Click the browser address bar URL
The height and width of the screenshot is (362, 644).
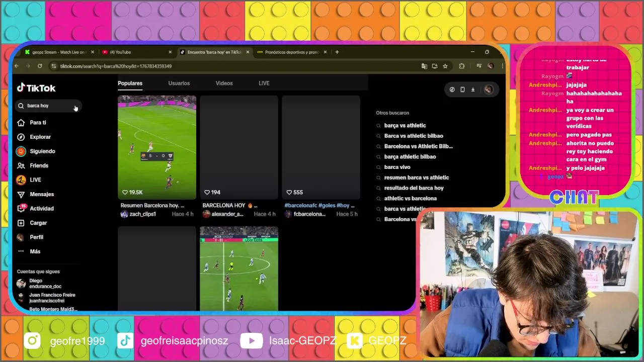tap(116, 66)
